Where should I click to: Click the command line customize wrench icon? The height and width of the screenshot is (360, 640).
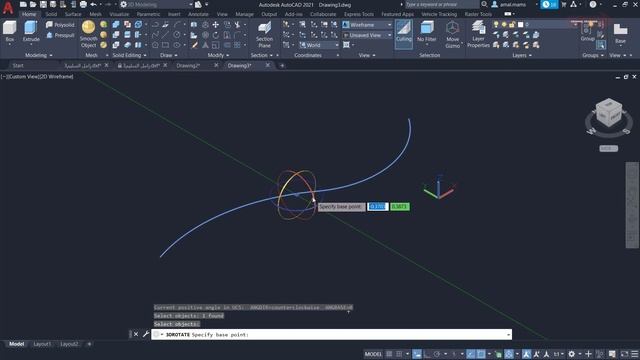145,334
